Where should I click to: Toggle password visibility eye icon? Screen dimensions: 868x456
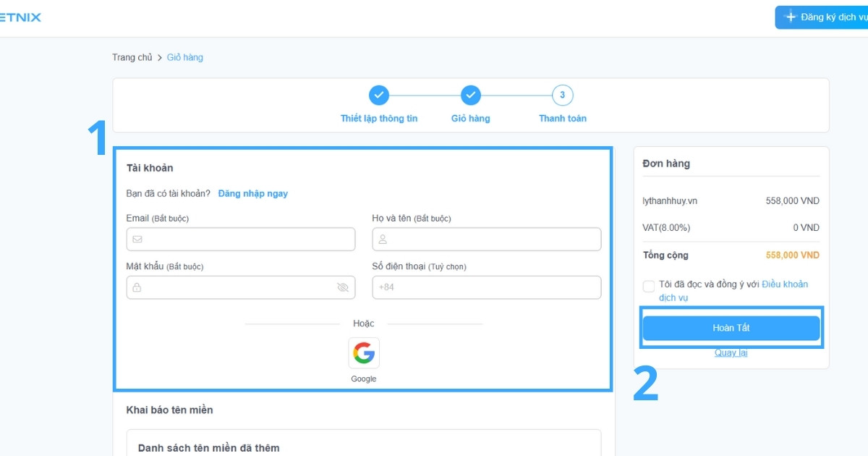(x=343, y=287)
